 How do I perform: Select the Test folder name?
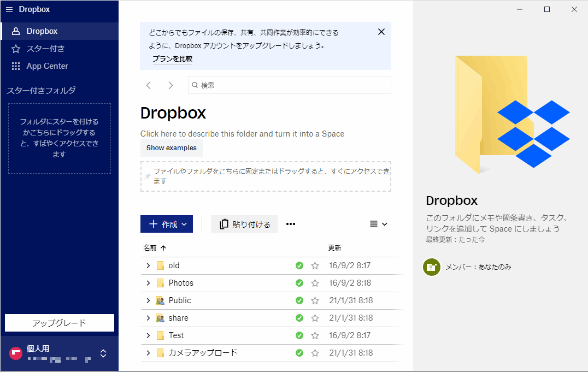(177, 335)
